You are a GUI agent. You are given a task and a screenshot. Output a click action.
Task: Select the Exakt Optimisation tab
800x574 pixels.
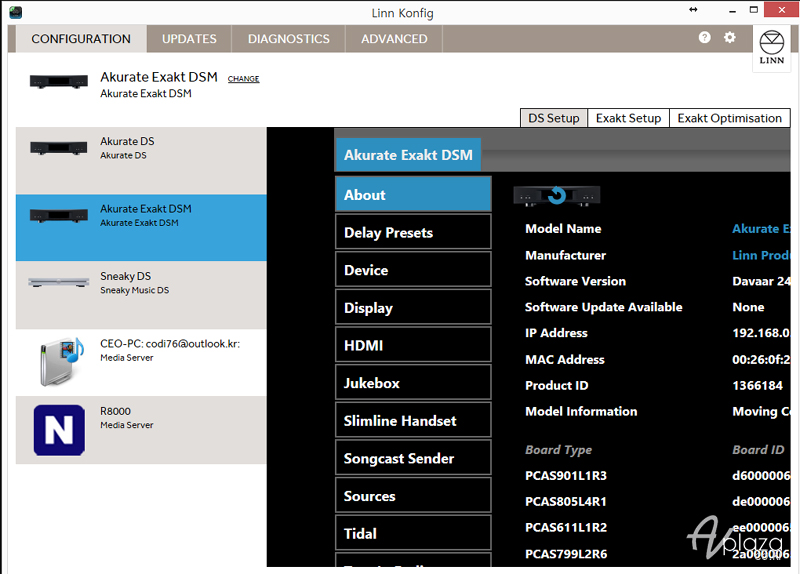[x=730, y=118]
